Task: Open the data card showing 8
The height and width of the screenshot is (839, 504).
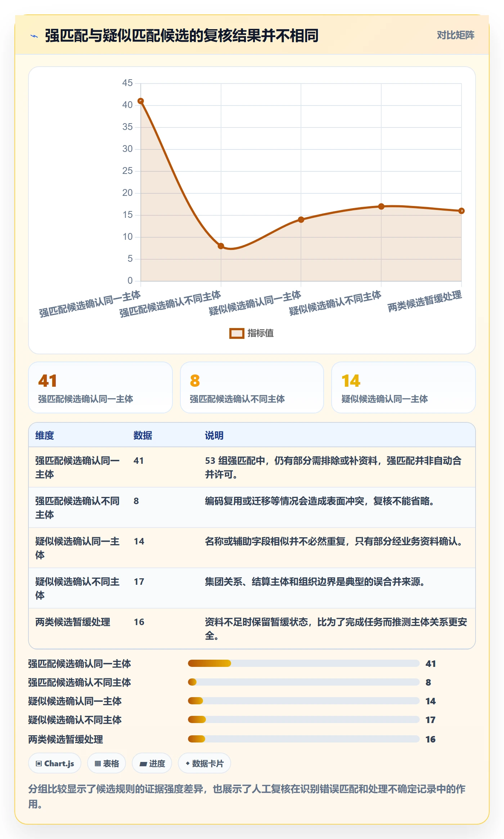Action: pyautogui.click(x=252, y=387)
